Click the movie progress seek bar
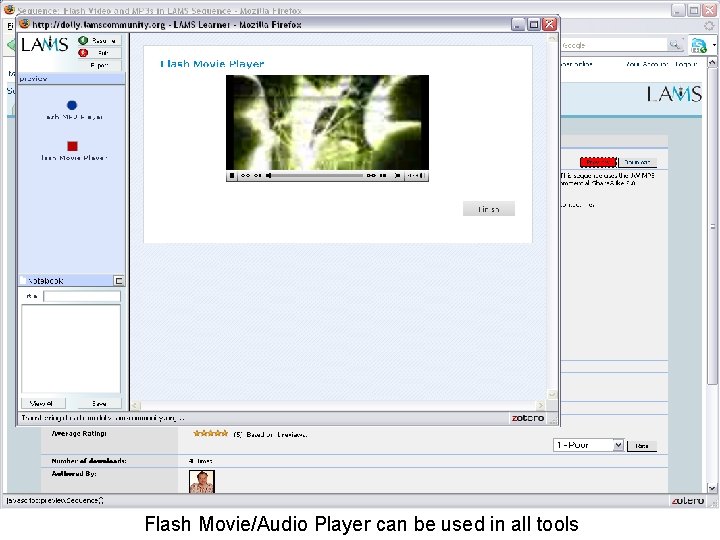Viewport: 720px width, 540px height. (x=316, y=175)
